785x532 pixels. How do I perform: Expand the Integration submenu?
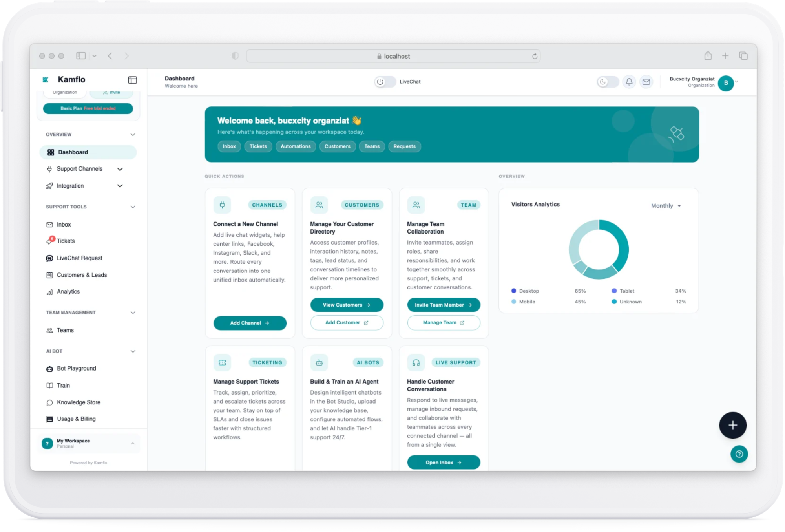120,186
